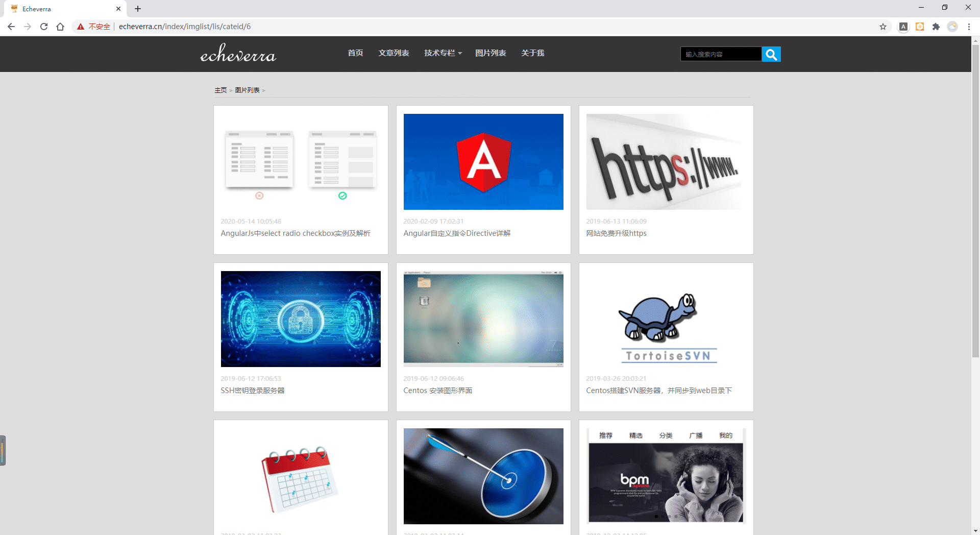Bookmark this page with star icon

pos(883,27)
